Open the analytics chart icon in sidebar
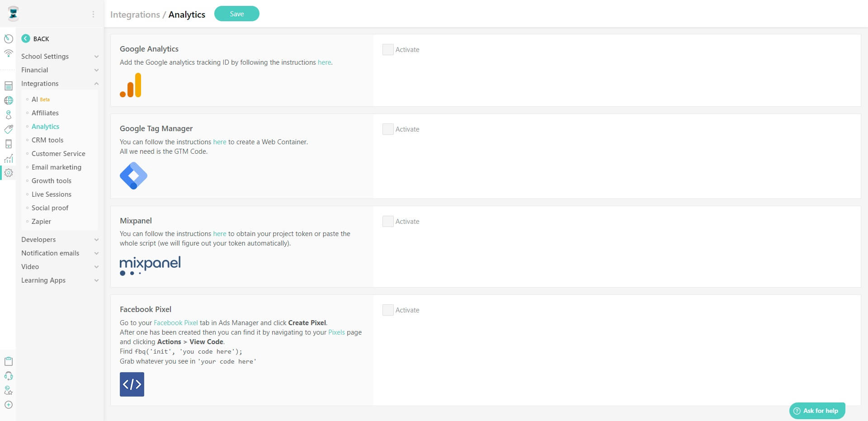The height and width of the screenshot is (421, 868). click(8, 158)
